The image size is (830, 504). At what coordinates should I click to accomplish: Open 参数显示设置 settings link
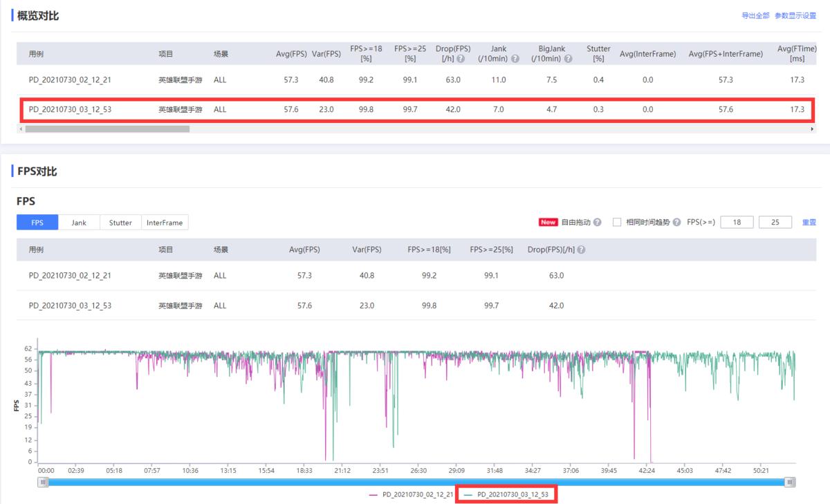(x=795, y=16)
